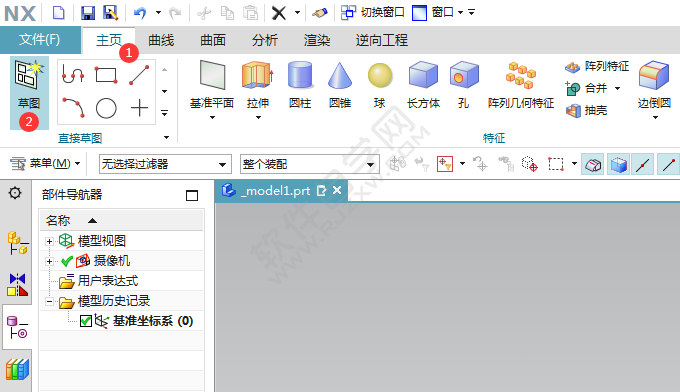Viewport: 680px width, 392px height.
Task: Click the Undo arrow icon
Action: tap(140, 13)
